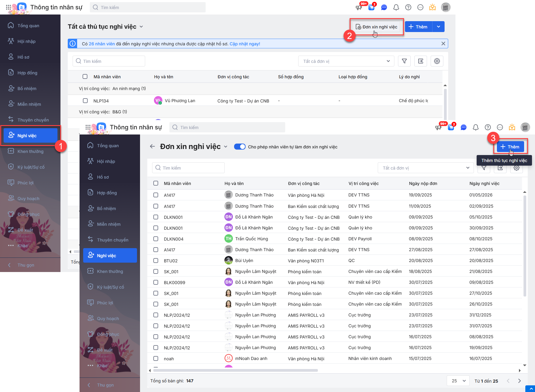This screenshot has width=535, height=392.
Task: Expand the arrow next to the upper Thêm button
Action: coord(438,27)
